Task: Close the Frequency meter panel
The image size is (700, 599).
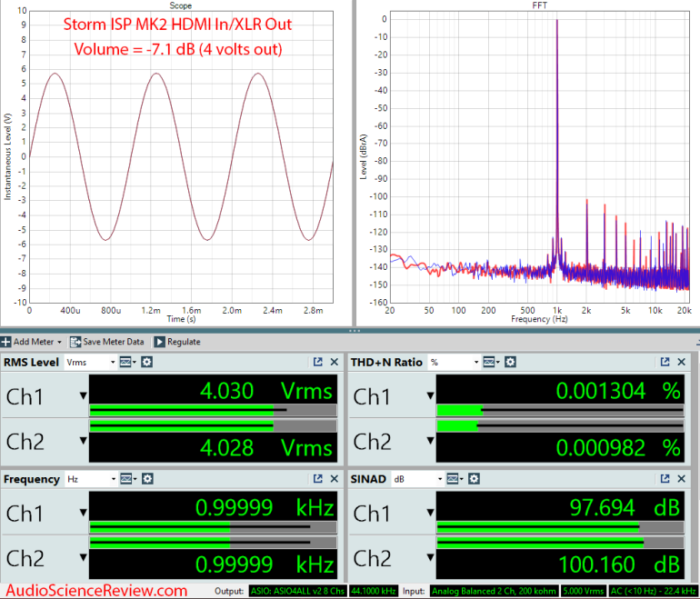Action: [335, 479]
